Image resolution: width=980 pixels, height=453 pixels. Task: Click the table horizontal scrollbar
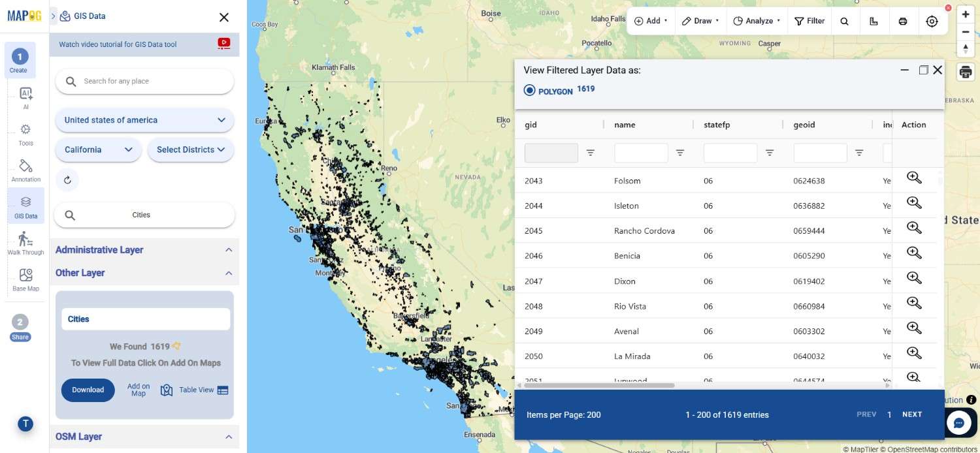(x=599, y=385)
